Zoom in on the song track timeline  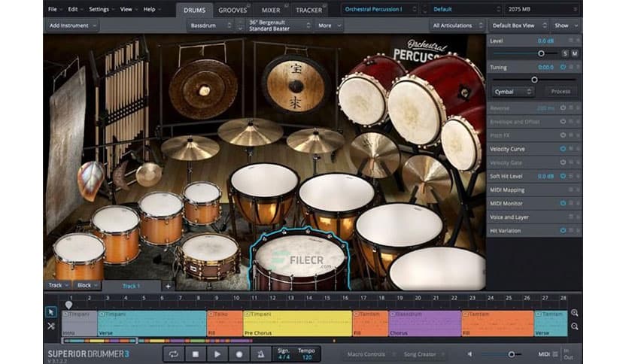[x=574, y=313]
